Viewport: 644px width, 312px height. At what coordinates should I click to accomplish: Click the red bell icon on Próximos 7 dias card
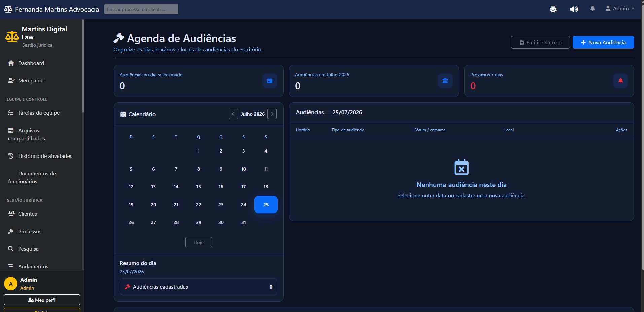coord(620,81)
